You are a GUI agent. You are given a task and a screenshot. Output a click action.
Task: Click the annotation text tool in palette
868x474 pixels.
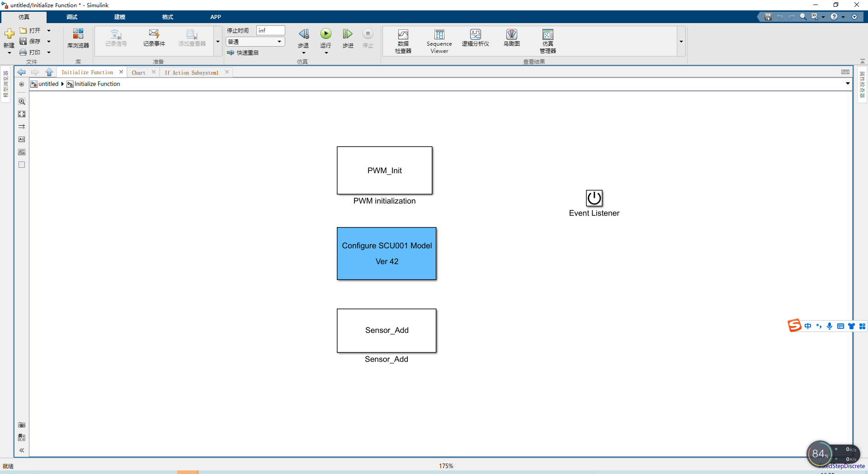(x=22, y=139)
